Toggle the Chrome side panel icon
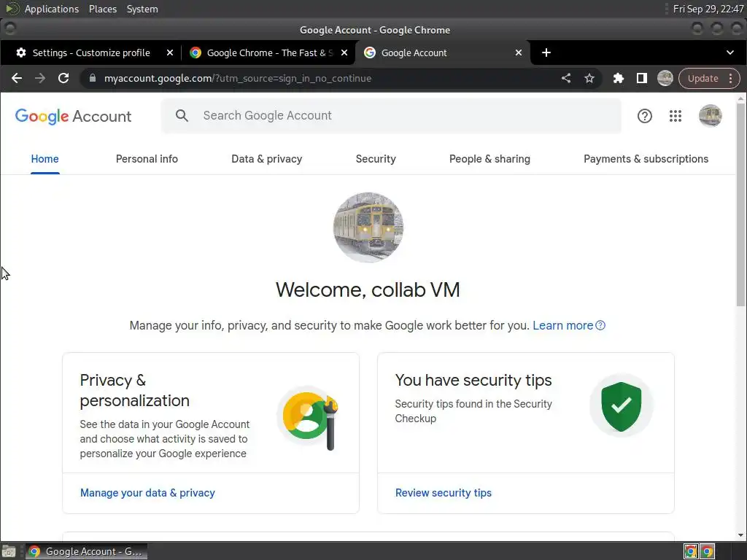This screenshot has height=560, width=747. click(642, 78)
